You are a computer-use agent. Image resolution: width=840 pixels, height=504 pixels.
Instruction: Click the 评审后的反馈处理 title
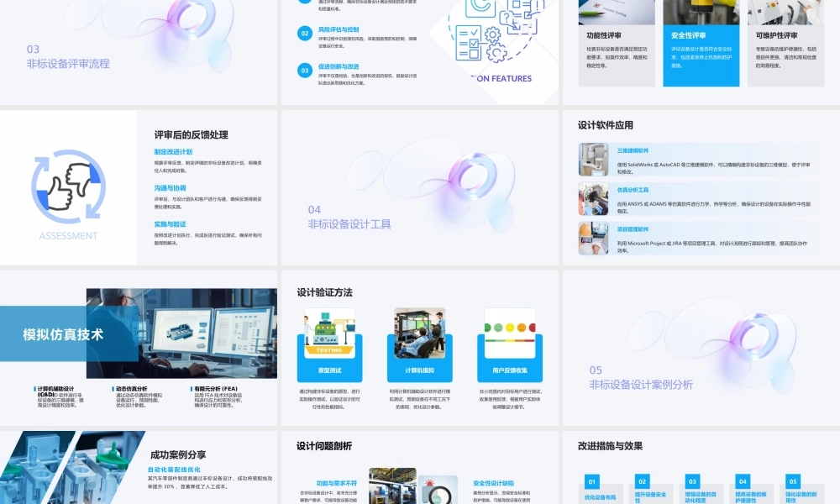coord(192,135)
